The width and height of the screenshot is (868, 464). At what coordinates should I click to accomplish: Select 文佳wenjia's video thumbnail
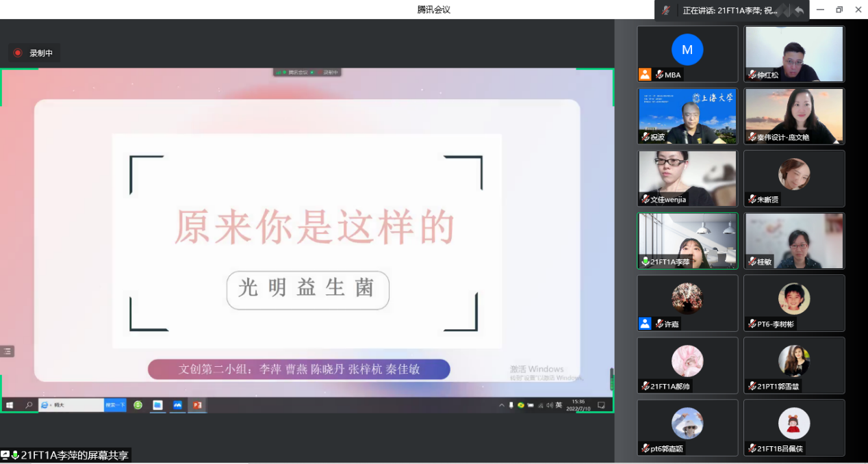click(687, 179)
